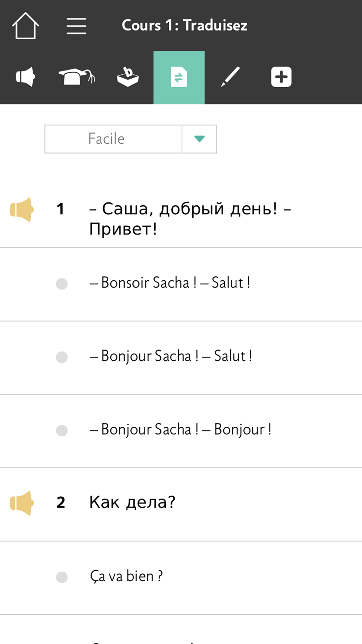Open the hamburger menu

(76, 26)
